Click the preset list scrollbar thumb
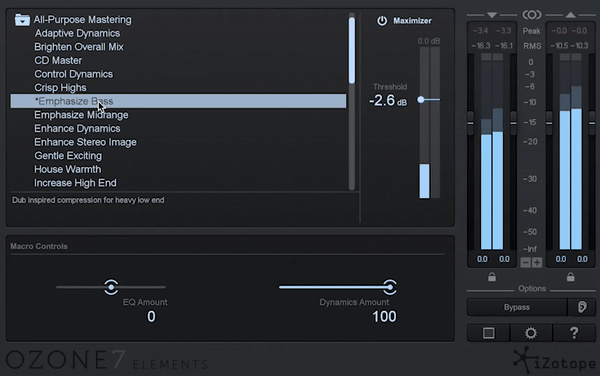The image size is (600, 376). click(x=352, y=50)
